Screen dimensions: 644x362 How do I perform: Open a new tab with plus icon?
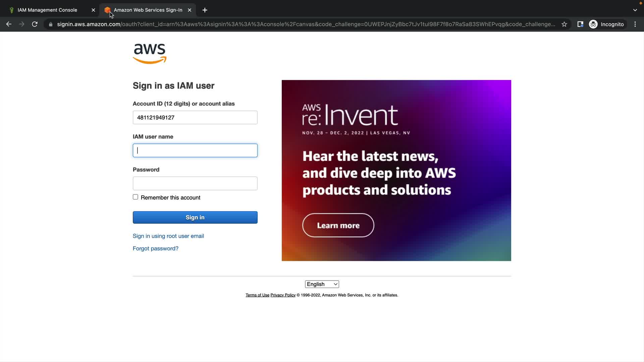point(205,10)
